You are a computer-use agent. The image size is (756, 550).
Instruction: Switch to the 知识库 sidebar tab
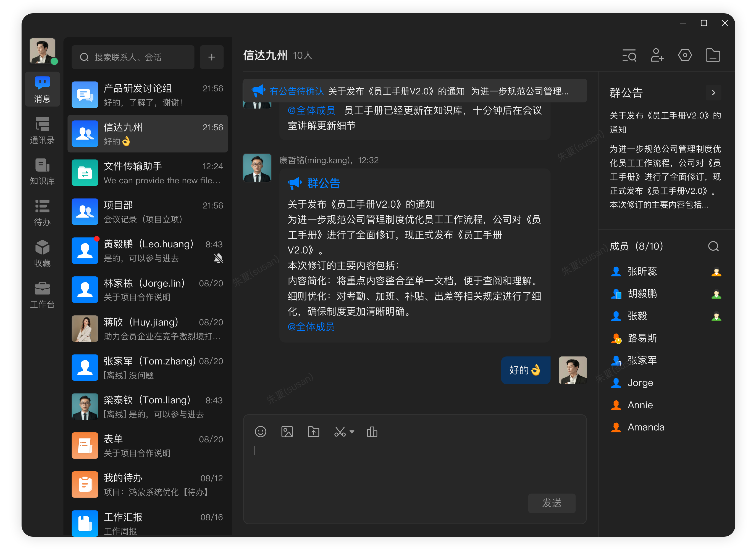pos(42,171)
